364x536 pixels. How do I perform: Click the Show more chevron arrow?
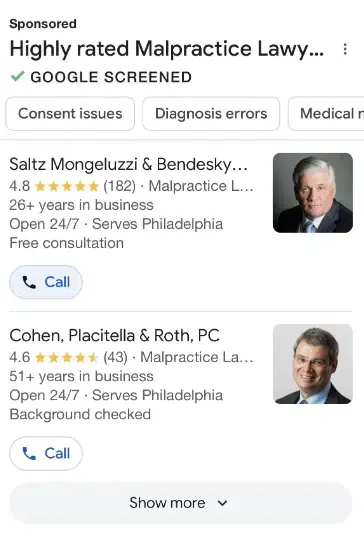click(x=223, y=503)
